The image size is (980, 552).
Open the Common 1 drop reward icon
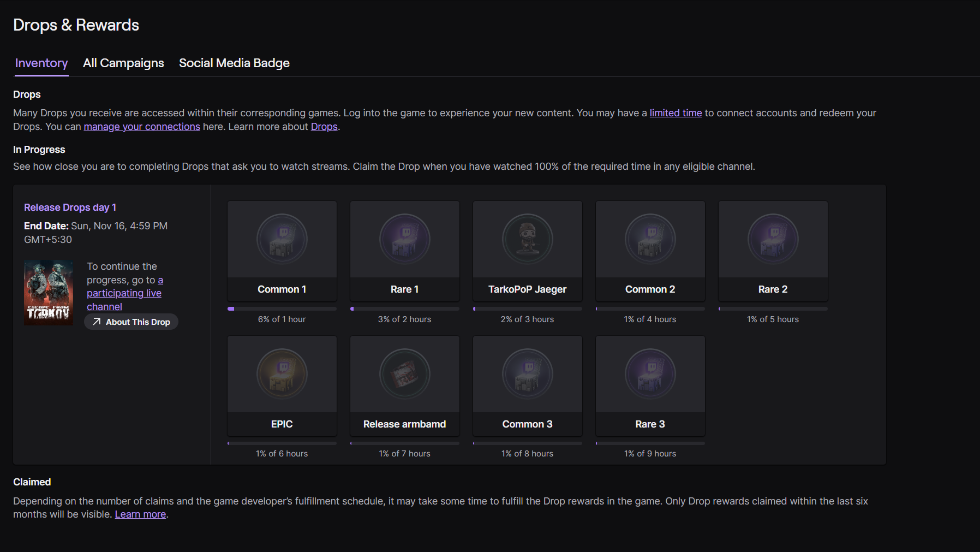(x=282, y=239)
